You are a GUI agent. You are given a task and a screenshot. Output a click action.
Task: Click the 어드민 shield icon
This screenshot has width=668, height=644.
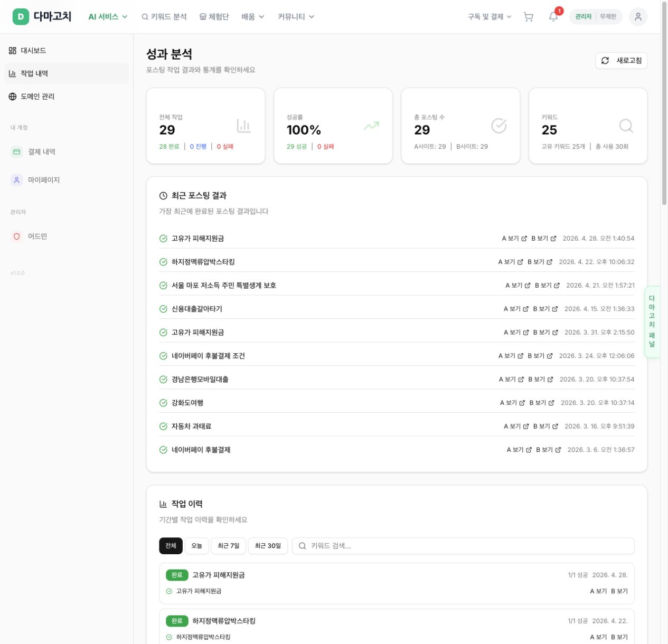[17, 236]
